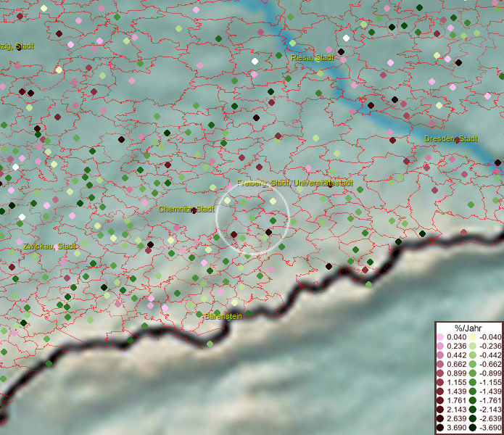This screenshot has height=435, width=504.
Task: Click the 'Chemnitz, Stadt' map label
Action: click(x=186, y=209)
